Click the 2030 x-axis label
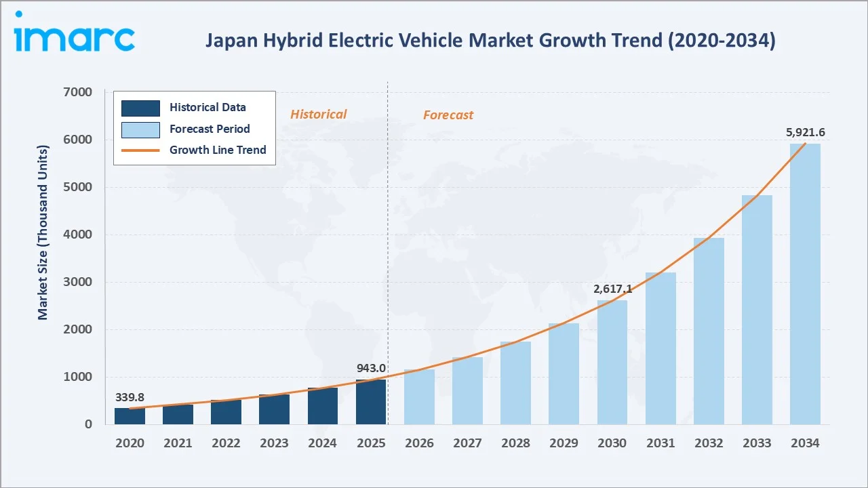 pos(612,443)
